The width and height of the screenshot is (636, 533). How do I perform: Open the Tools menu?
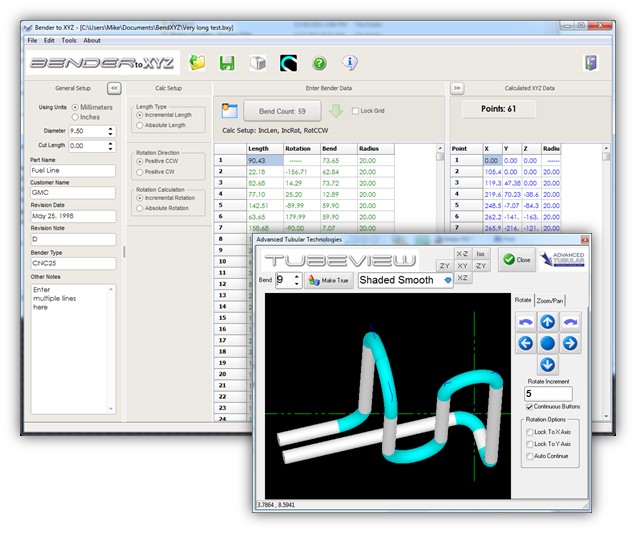coord(68,40)
